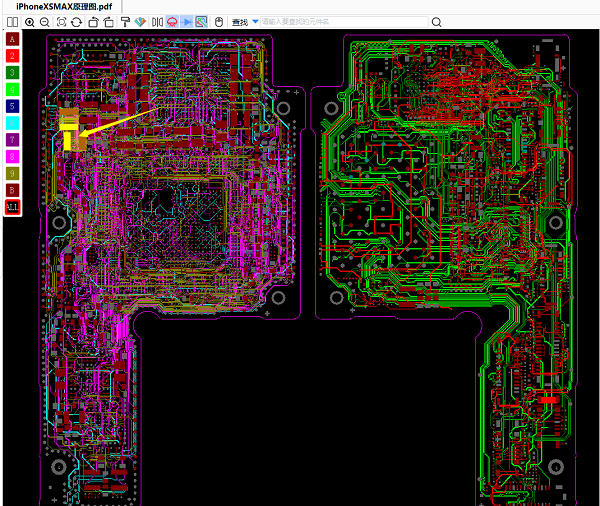Show all layers with ALL button

[x=12, y=206]
